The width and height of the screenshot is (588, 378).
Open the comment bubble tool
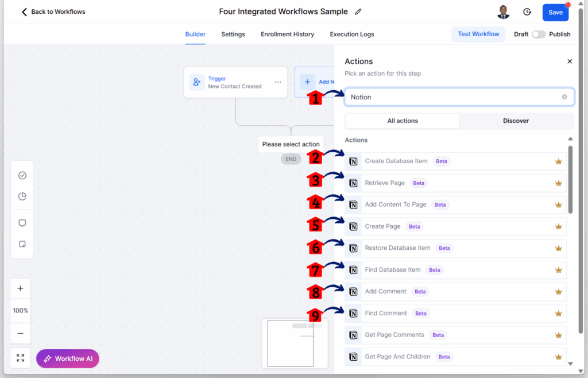(22, 223)
